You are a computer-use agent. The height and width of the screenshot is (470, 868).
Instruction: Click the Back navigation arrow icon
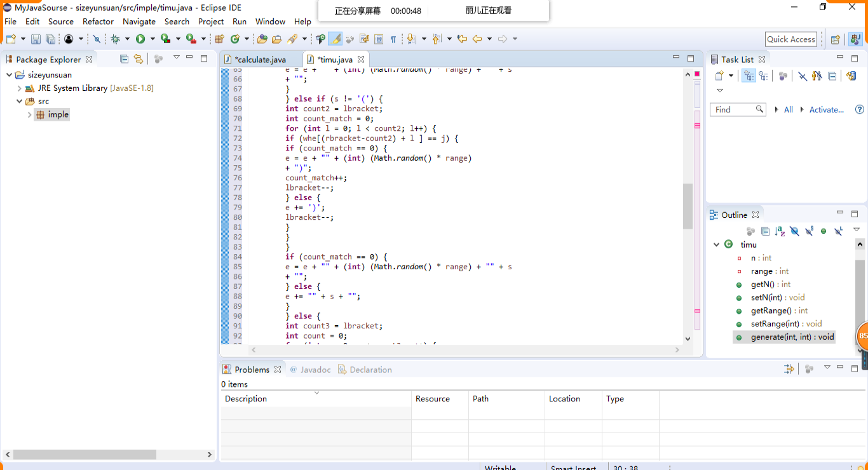tap(477, 39)
